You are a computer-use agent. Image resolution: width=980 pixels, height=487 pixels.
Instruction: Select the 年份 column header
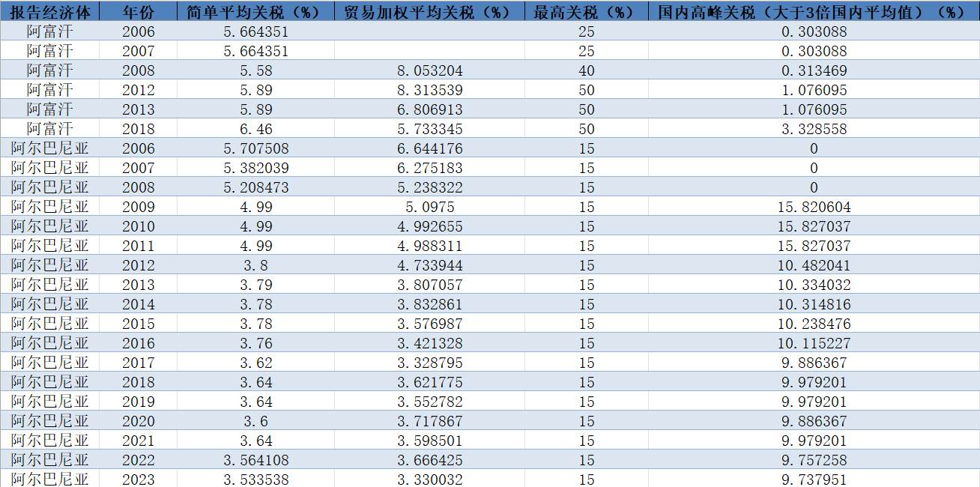coord(138,12)
